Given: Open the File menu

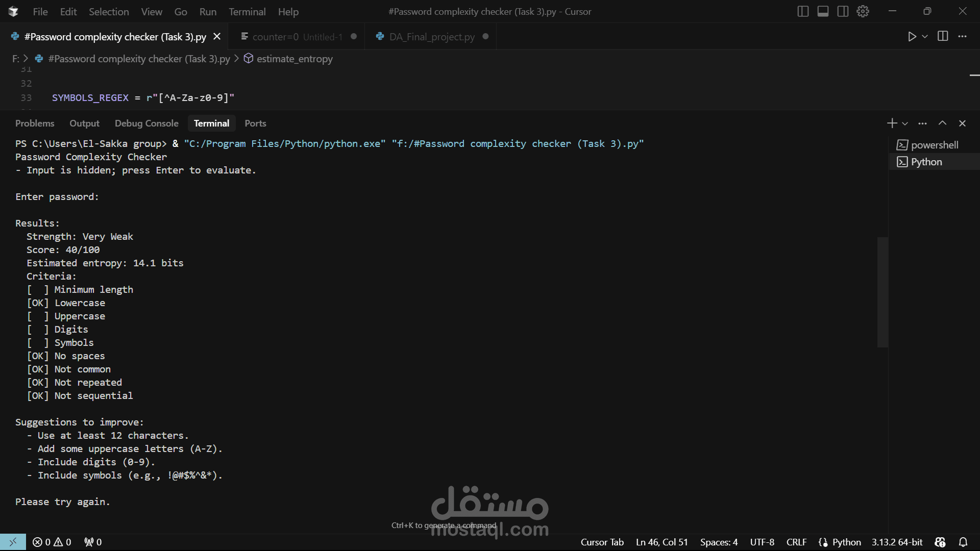Looking at the screenshot, I should (40, 11).
